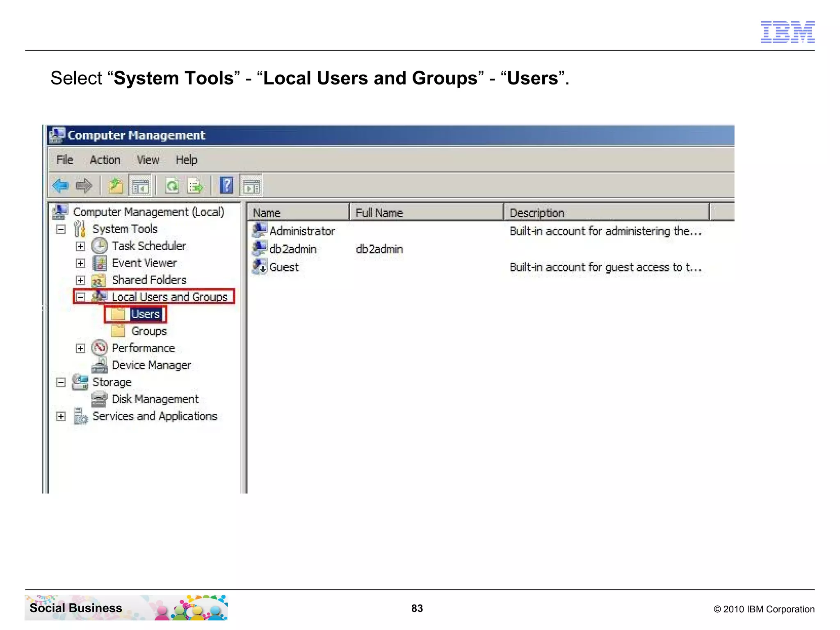
Task: Select Local Users and Groups label
Action: pyautogui.click(x=169, y=297)
